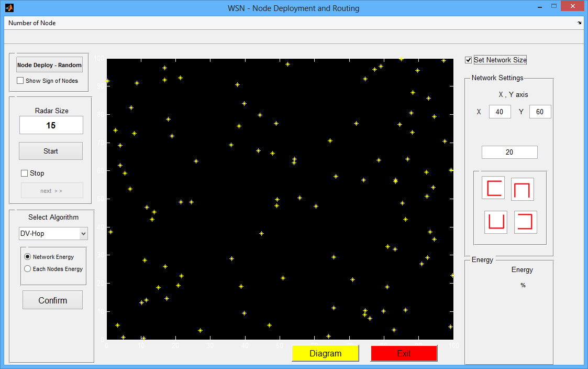Screen dimensions: 588x369
Task: Select the C-shaped path opening right
Action: (493, 188)
